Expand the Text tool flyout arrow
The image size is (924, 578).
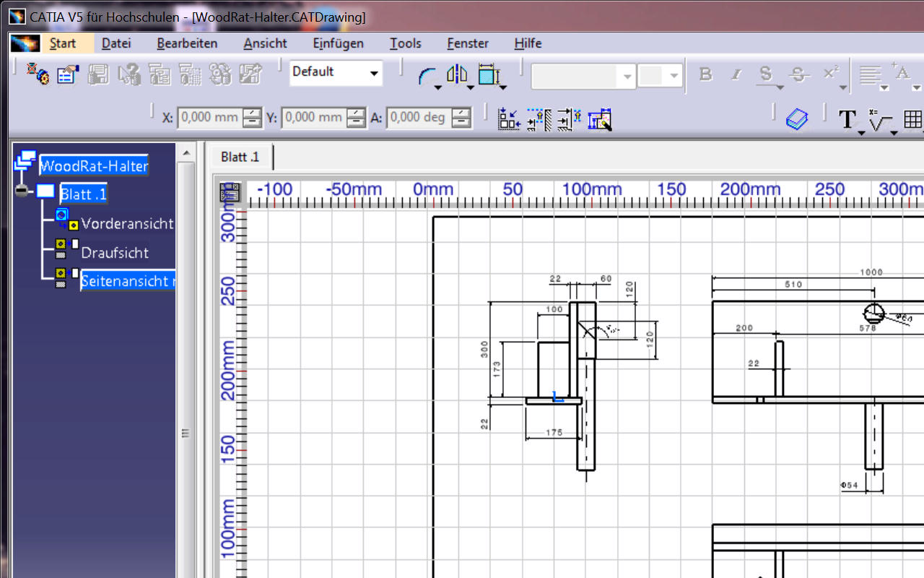point(861,133)
